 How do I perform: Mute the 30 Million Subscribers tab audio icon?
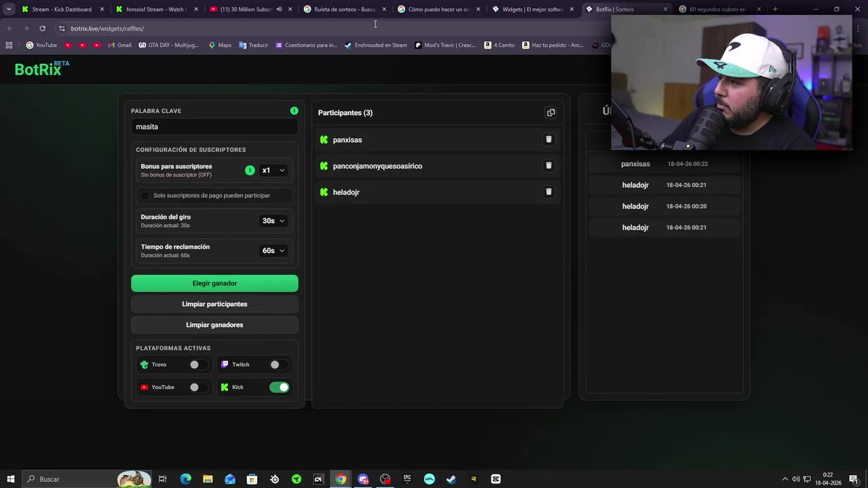click(x=279, y=9)
